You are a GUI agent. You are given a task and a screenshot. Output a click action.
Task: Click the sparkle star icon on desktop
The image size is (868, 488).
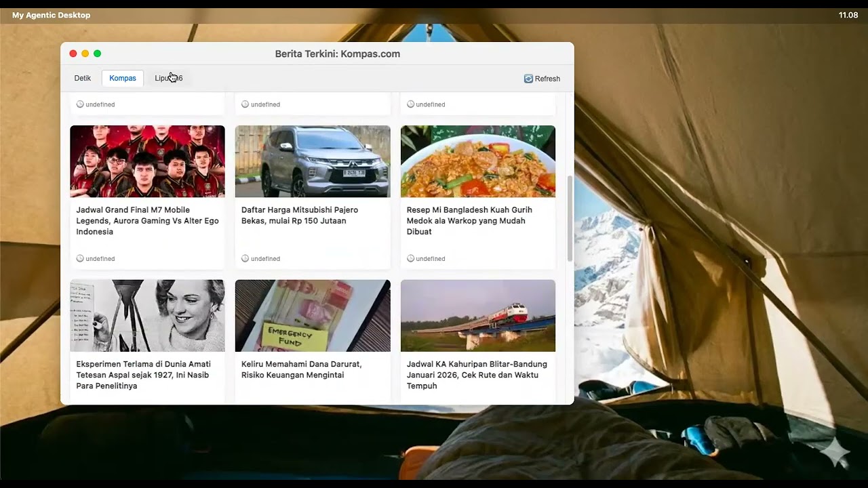(x=835, y=453)
